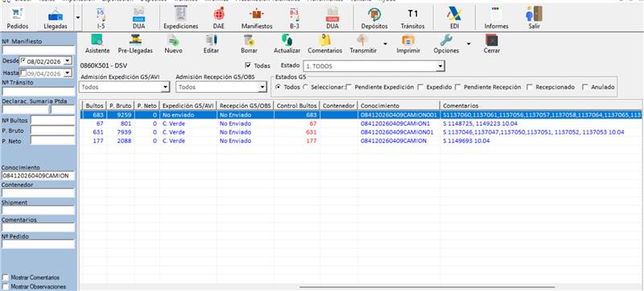This screenshot has width=644, height=291.
Task: Expand Admisión Expedición G5/AVI dropdown
Action: tap(165, 87)
